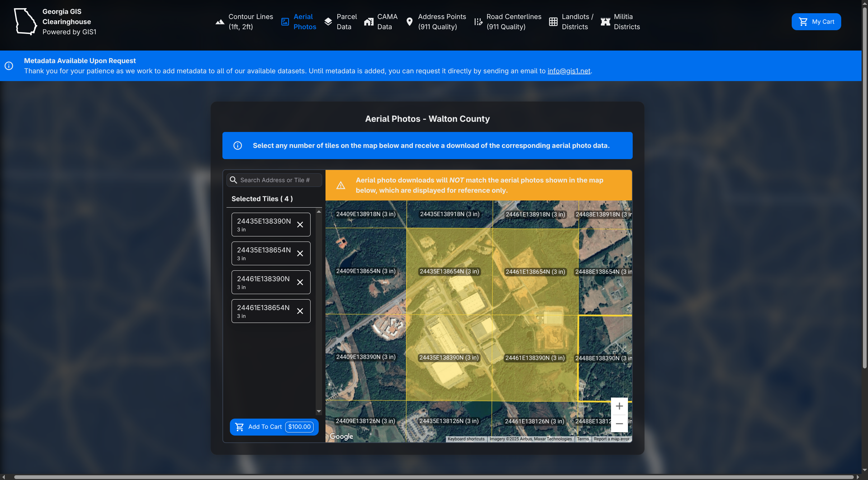This screenshot has height=480, width=868.
Task: Click the Landlots grid icon
Action: coord(553,22)
